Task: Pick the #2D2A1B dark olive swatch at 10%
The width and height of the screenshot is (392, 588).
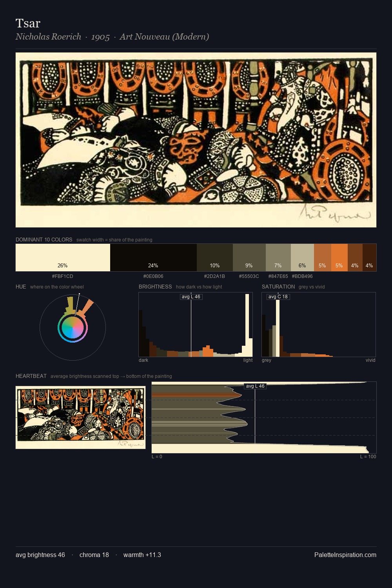Action: pyautogui.click(x=215, y=258)
